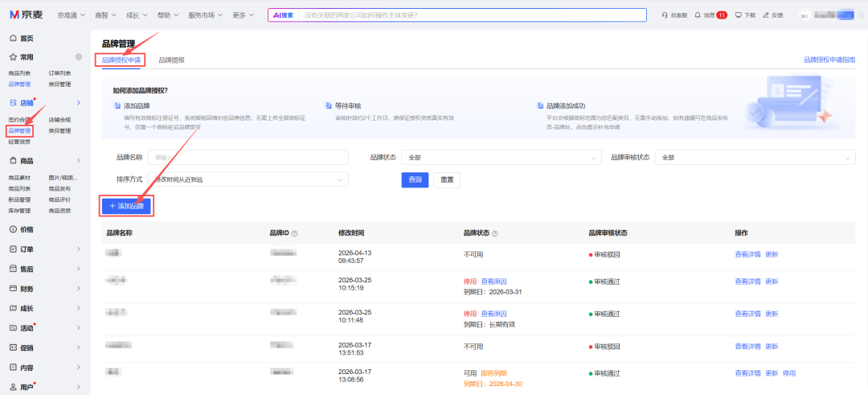Open 商品素材 in the sidebar
868x395 pixels.
[x=19, y=178]
